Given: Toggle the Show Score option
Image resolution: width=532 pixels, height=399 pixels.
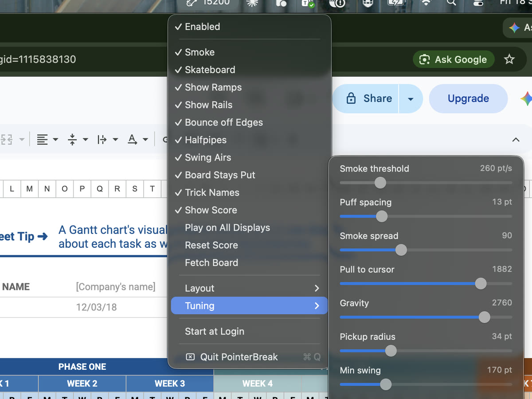Looking at the screenshot, I should click(x=249, y=210).
